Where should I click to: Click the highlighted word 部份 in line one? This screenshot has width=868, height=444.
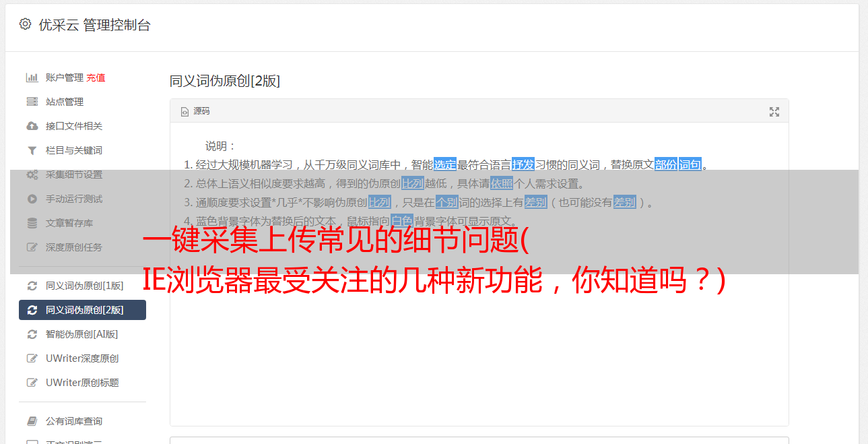coord(665,164)
